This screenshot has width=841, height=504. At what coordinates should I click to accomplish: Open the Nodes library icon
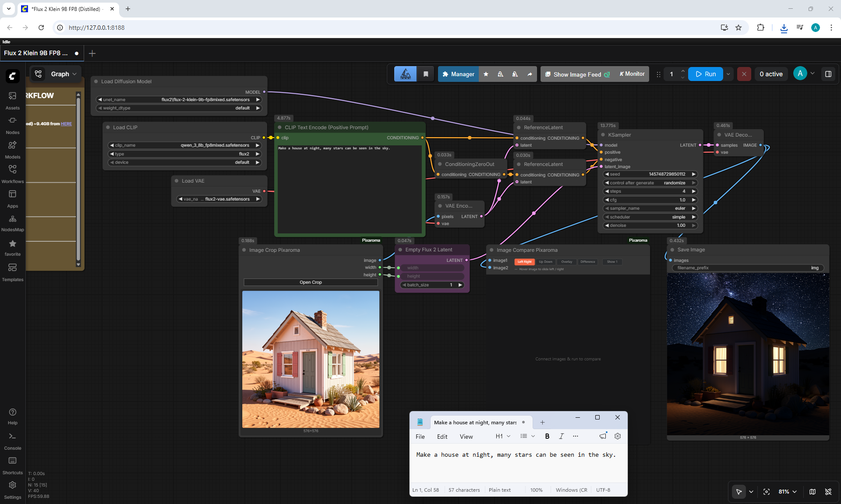pyautogui.click(x=12, y=125)
